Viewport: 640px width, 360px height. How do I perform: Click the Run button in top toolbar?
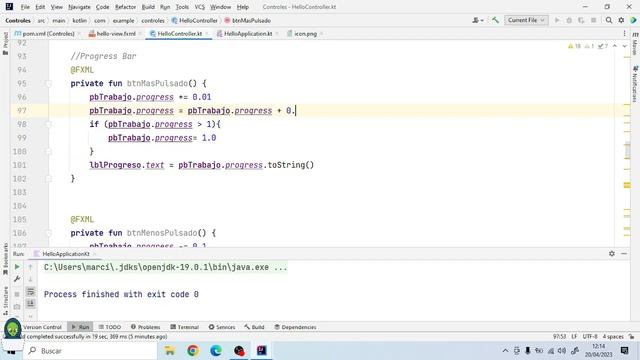[557, 20]
